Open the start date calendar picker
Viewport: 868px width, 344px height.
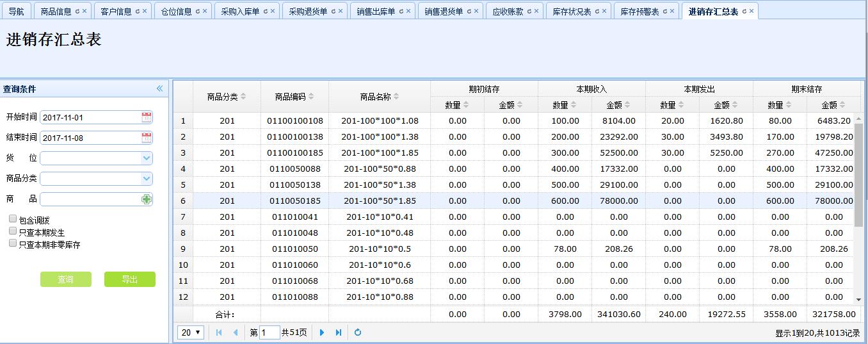(x=147, y=117)
